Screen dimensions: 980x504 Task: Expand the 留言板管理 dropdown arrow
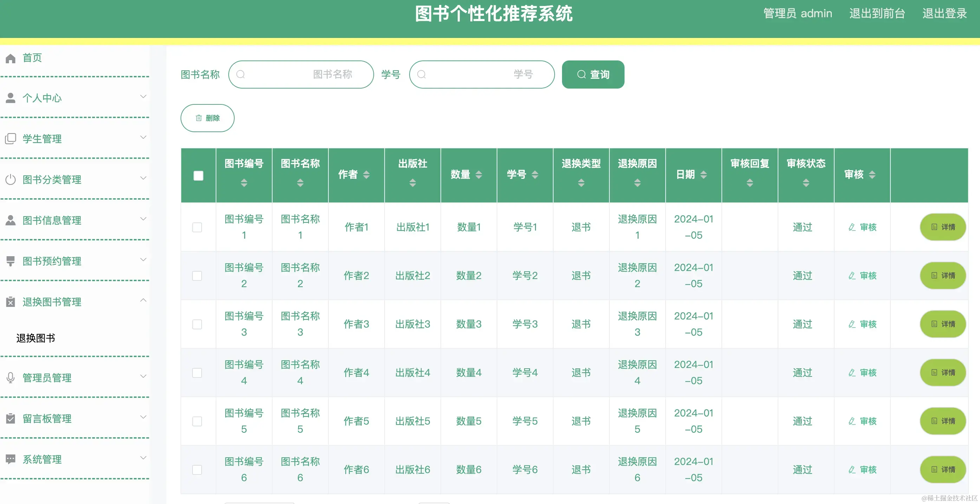(x=143, y=417)
